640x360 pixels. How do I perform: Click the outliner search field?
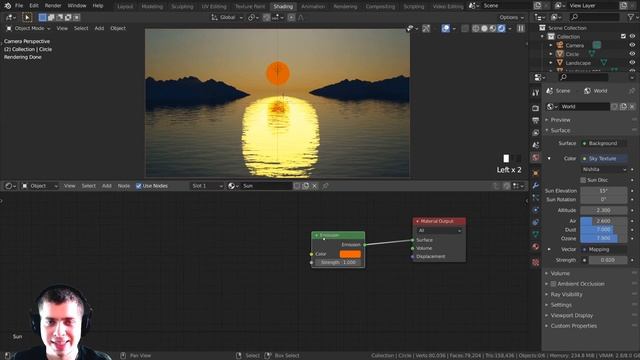click(x=595, y=17)
